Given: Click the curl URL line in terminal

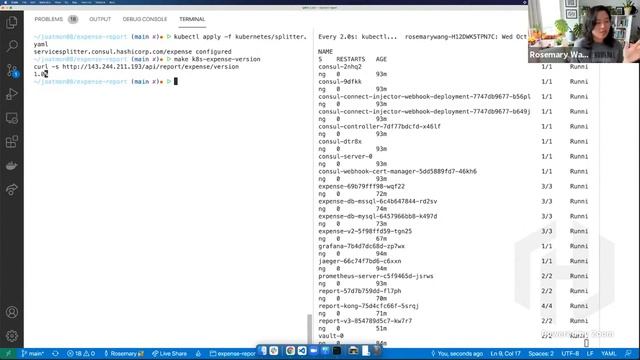Looking at the screenshot, I should [136, 67].
